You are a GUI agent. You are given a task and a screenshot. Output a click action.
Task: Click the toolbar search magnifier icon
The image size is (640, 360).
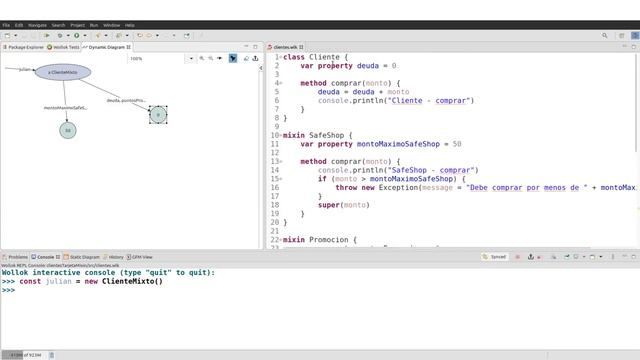pos(604,36)
